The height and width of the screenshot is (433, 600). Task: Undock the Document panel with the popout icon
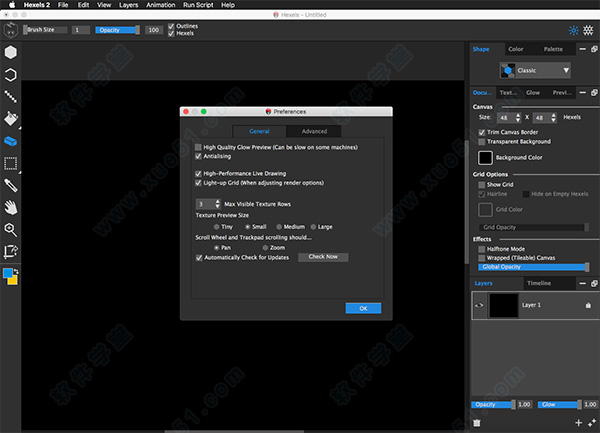point(594,93)
